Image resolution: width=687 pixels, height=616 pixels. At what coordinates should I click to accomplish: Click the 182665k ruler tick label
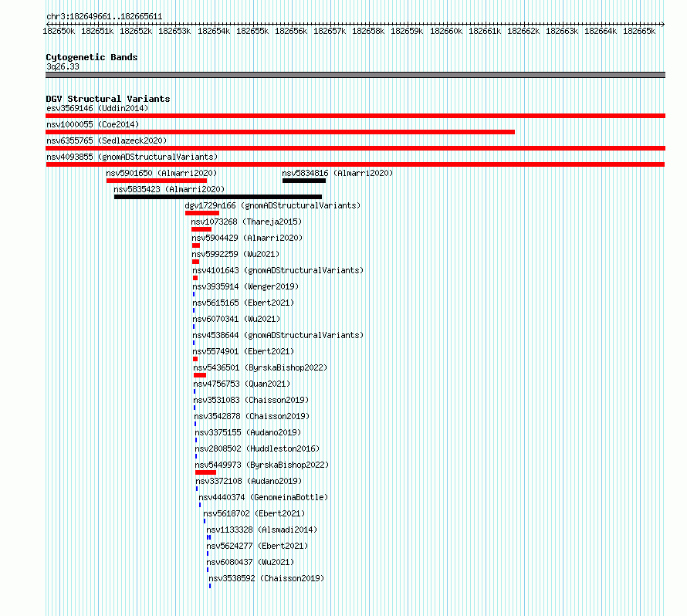click(639, 31)
